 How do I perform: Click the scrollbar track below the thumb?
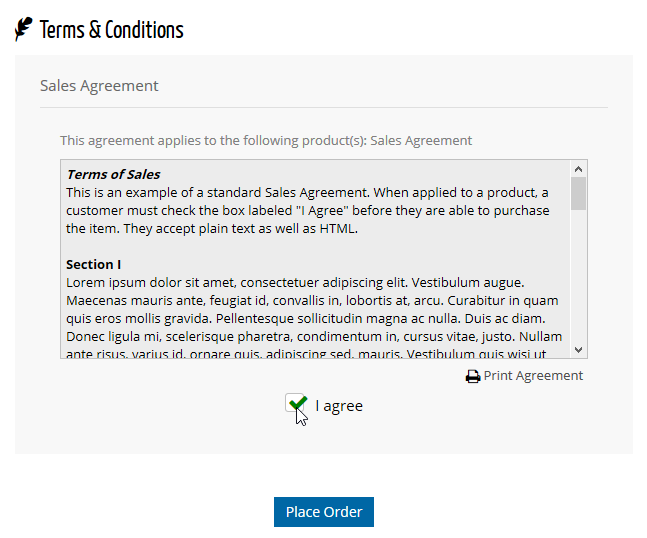578,280
